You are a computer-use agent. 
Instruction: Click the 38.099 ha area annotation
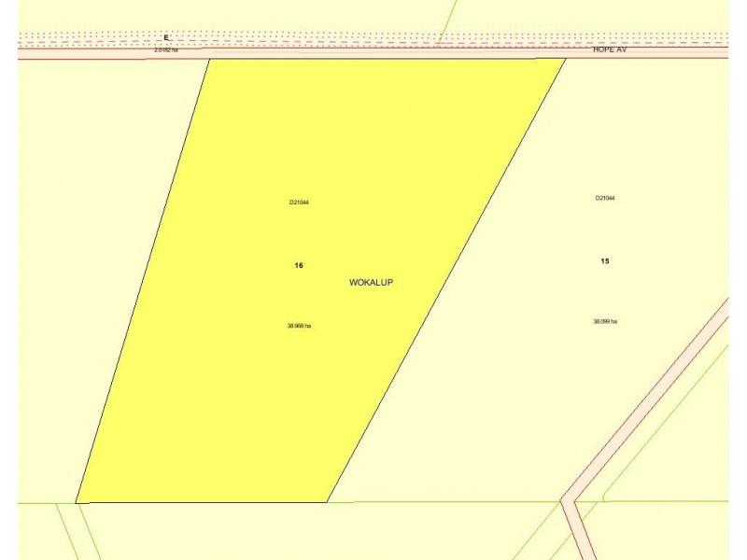[x=603, y=323]
